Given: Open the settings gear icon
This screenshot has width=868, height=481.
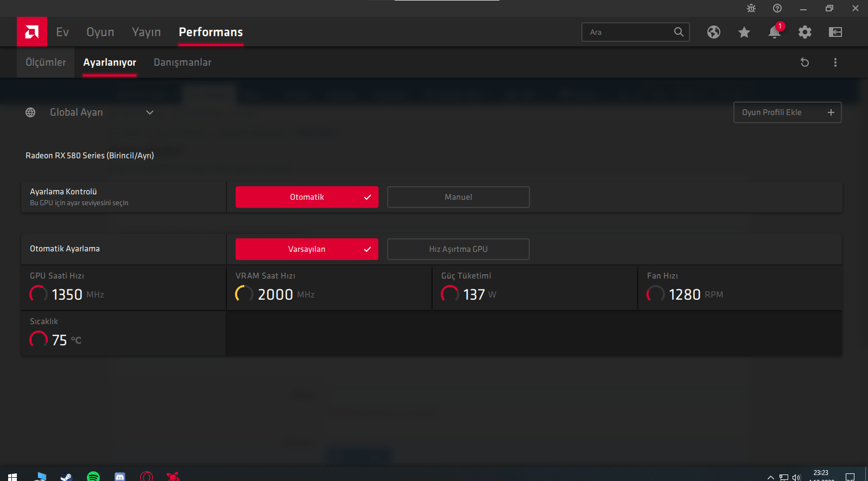Looking at the screenshot, I should tap(805, 32).
